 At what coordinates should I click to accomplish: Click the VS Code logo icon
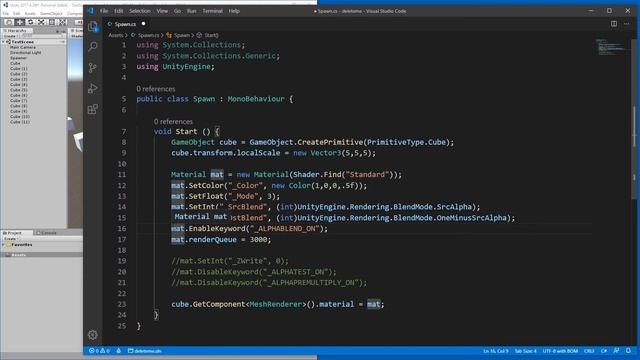click(90, 11)
